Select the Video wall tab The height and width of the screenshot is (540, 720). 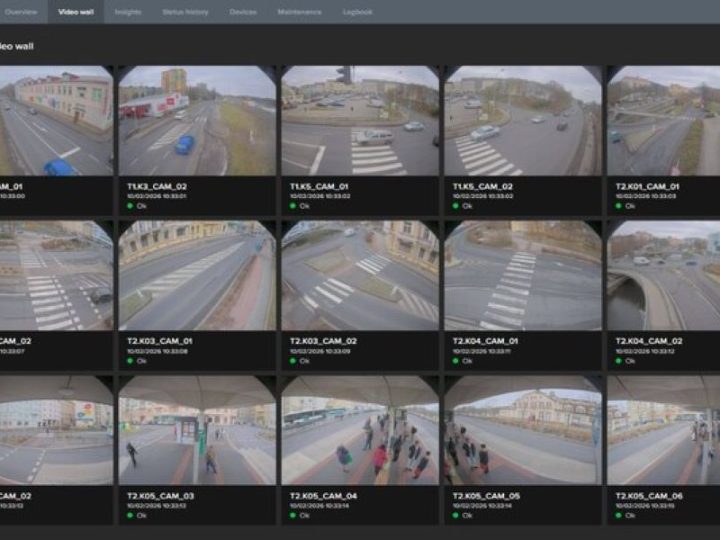coord(76,12)
